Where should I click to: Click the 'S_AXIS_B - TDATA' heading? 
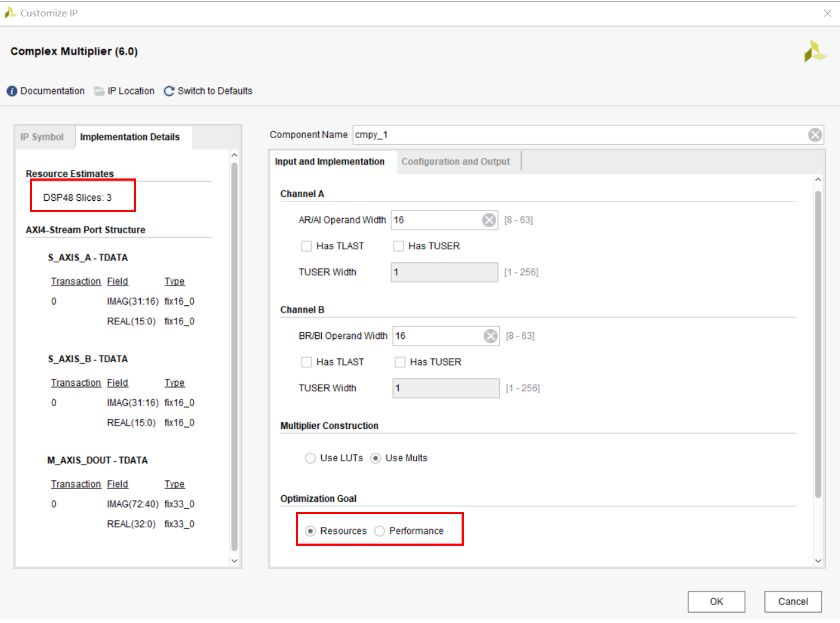(x=88, y=359)
